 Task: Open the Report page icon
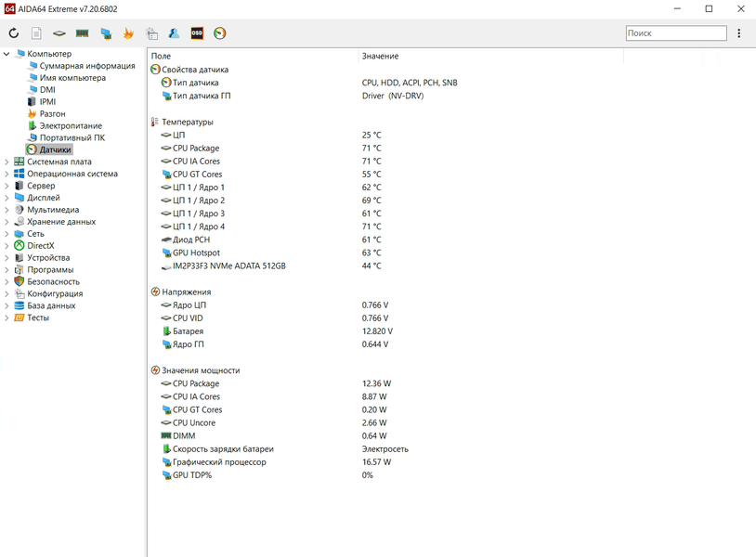[36, 33]
